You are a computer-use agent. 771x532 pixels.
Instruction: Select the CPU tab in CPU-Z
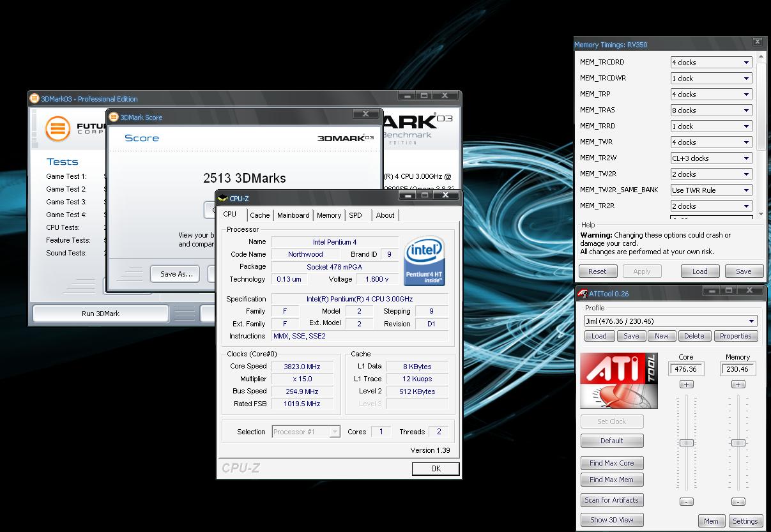click(230, 215)
